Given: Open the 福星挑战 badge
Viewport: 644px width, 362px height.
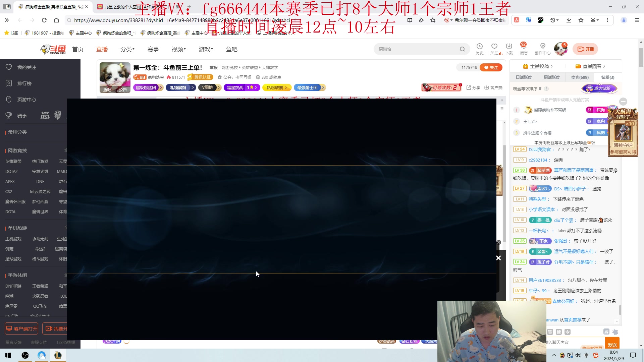Looking at the screenshot, I should 242,87.
